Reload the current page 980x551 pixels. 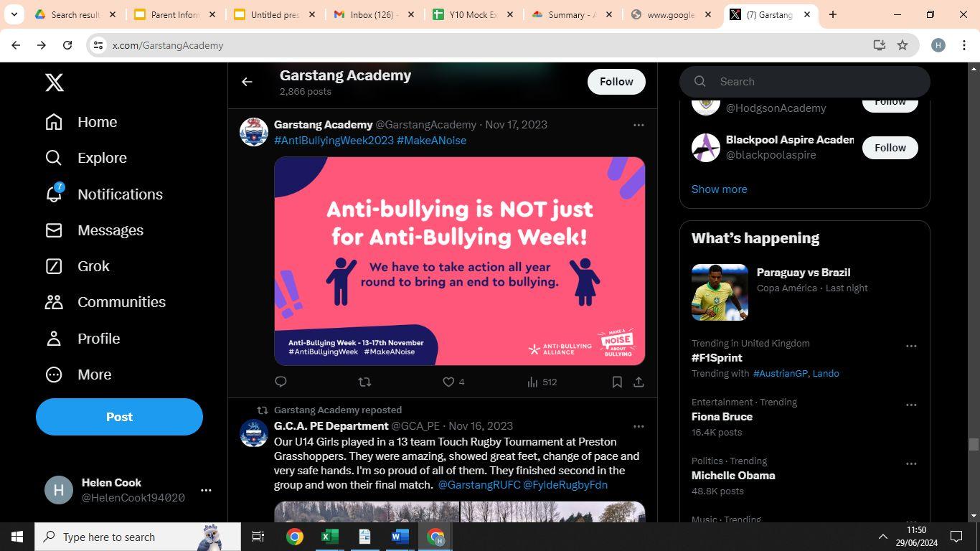67,45
